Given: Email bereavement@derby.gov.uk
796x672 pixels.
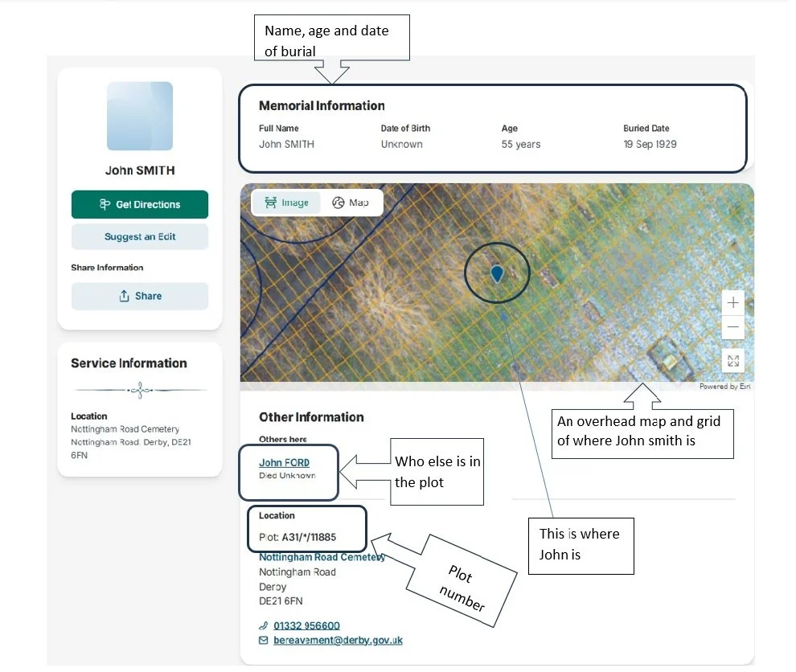Looking at the screenshot, I should [x=338, y=640].
